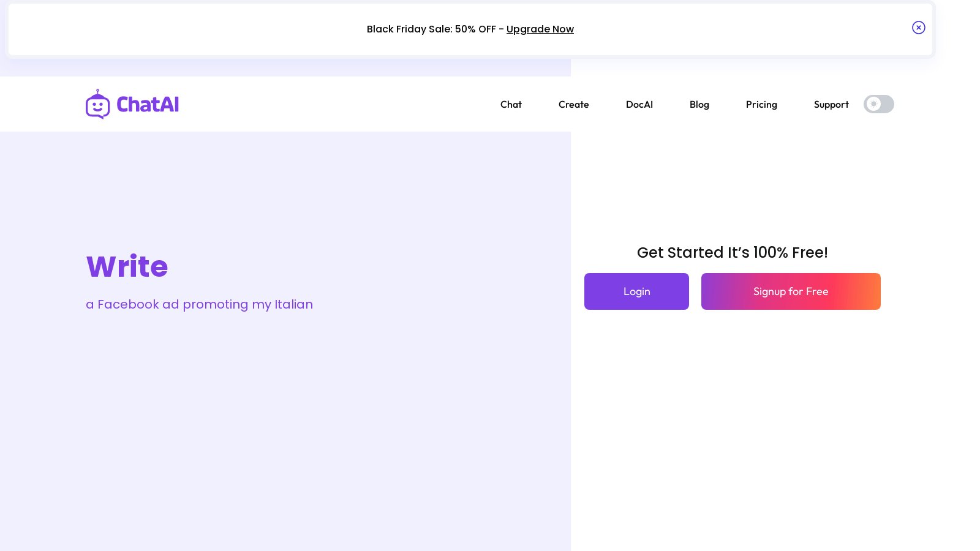Click the ChatAI wordmark text

[148, 105]
